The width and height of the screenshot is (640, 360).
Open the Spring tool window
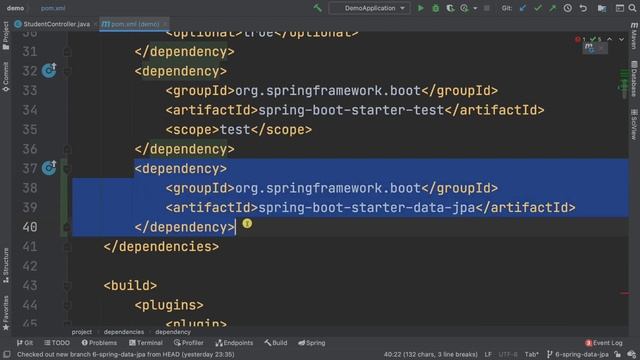pos(311,343)
